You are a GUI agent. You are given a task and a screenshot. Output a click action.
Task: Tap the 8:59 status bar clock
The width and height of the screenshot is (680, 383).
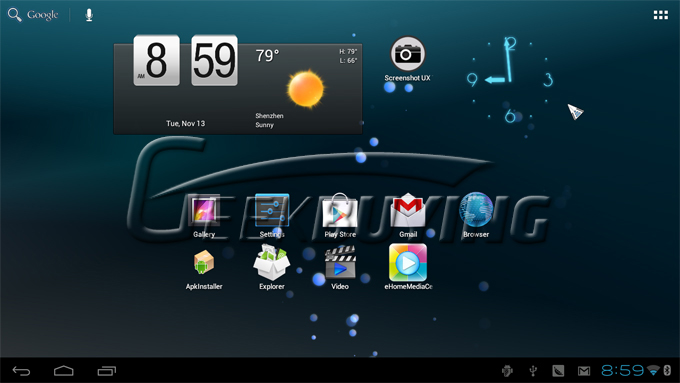click(622, 370)
